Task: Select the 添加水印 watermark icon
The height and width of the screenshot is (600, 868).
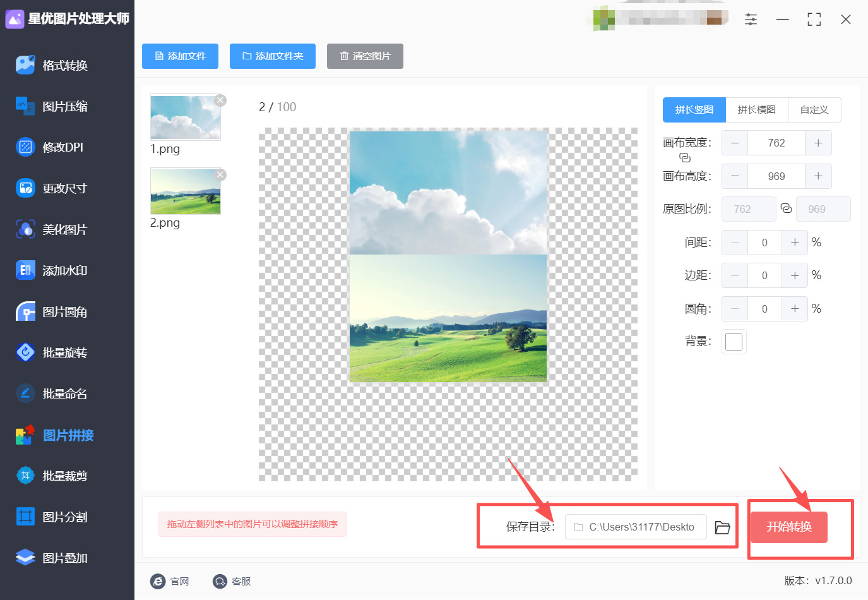Action: 25,270
